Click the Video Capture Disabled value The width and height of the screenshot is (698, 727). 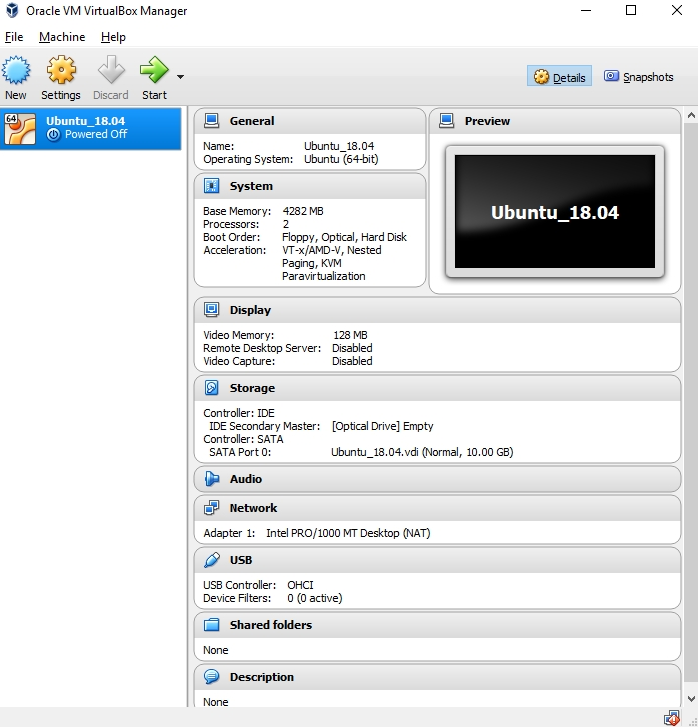(352, 361)
